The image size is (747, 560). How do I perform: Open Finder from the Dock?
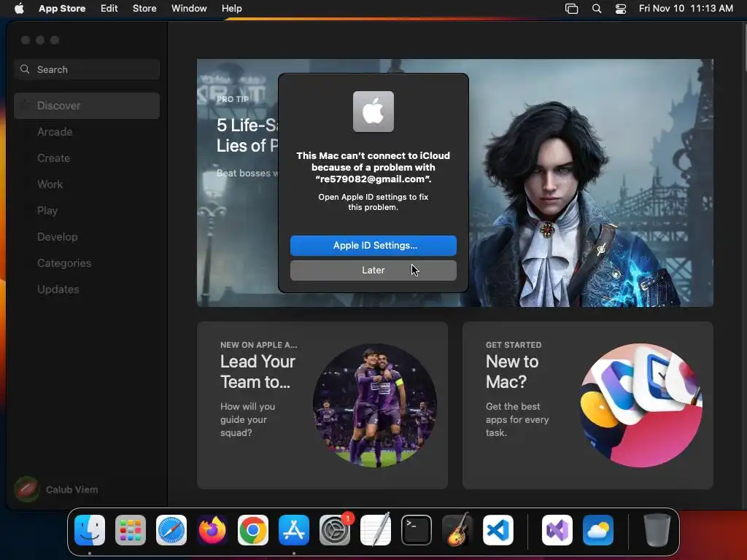[x=90, y=530]
